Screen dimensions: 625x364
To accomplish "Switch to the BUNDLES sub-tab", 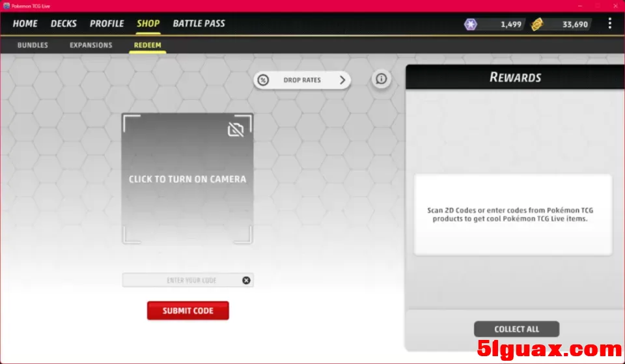I will (x=33, y=45).
